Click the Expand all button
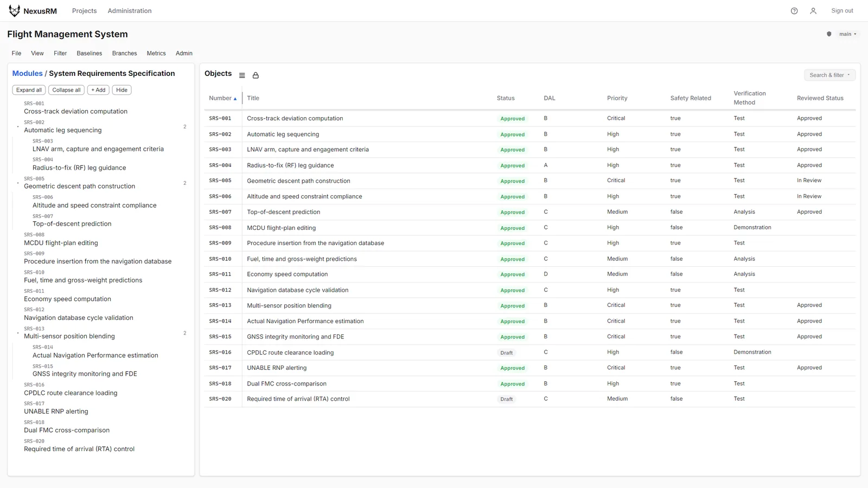The height and width of the screenshot is (488, 868). [x=29, y=90]
